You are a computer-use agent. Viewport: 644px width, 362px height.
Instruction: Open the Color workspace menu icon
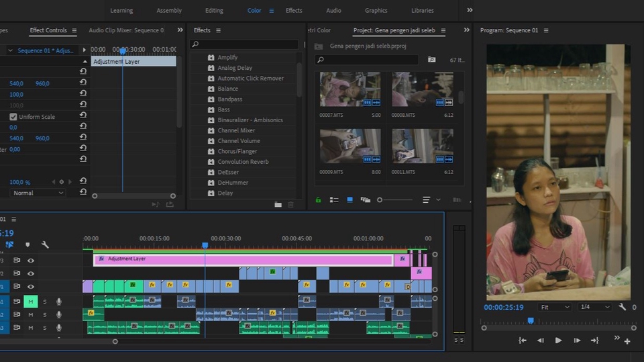coord(272,11)
